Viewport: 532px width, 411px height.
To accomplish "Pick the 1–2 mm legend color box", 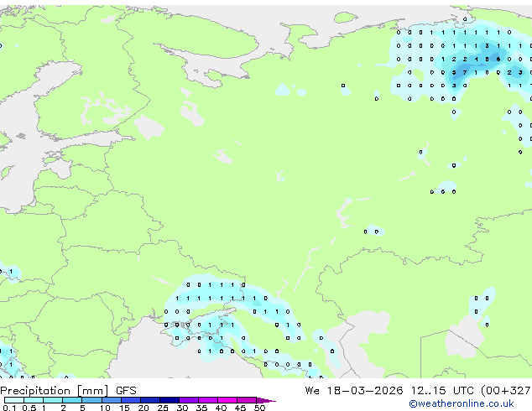I will (x=53, y=400).
